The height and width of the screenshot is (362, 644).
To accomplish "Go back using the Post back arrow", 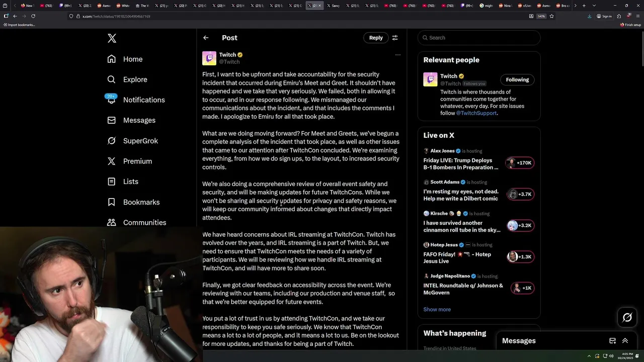I will (x=206, y=38).
